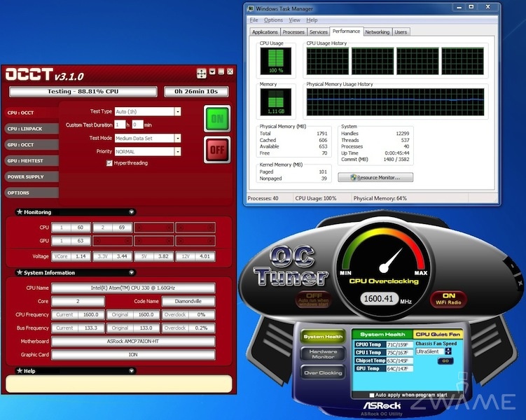Click the CPU Usage meter in Task Manager

[x=276, y=61]
